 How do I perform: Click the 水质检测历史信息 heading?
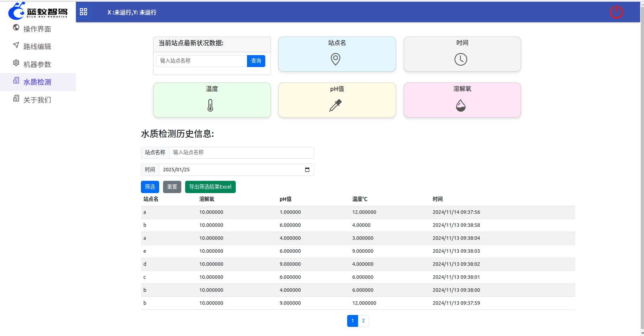coord(177,134)
